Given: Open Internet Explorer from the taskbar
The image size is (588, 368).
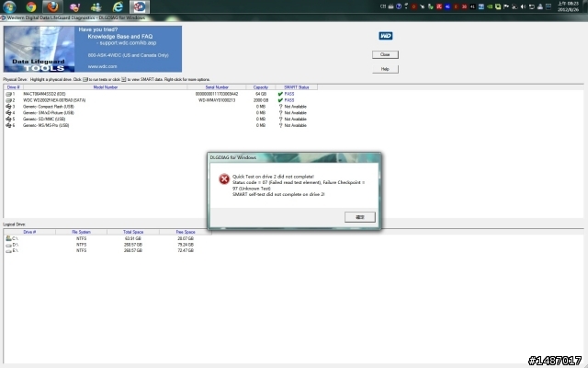Looking at the screenshot, I should click(118, 6).
